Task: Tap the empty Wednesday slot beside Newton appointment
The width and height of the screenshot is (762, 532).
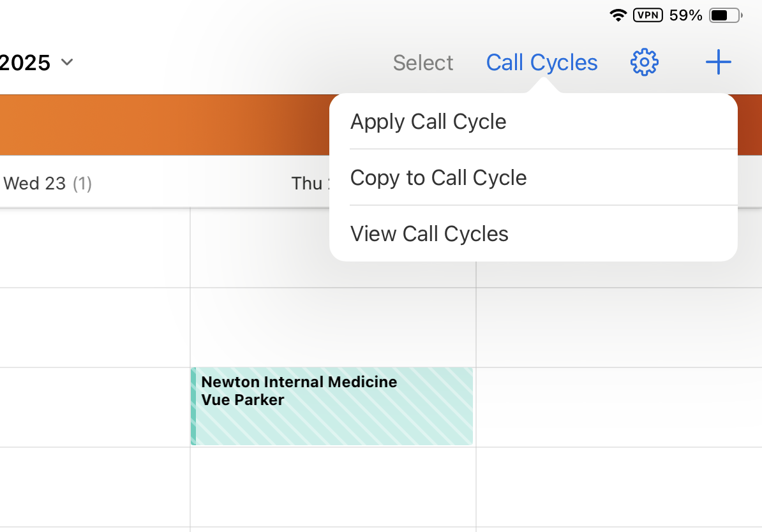Action: pos(94,406)
